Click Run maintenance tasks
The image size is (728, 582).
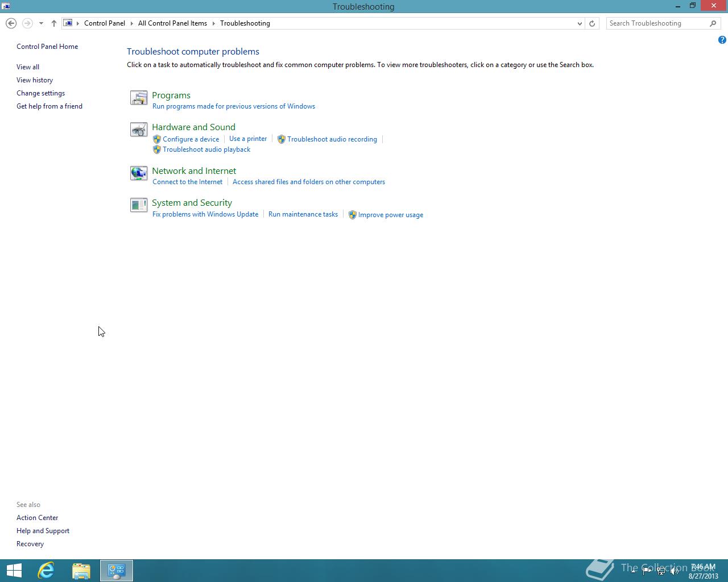(x=303, y=214)
